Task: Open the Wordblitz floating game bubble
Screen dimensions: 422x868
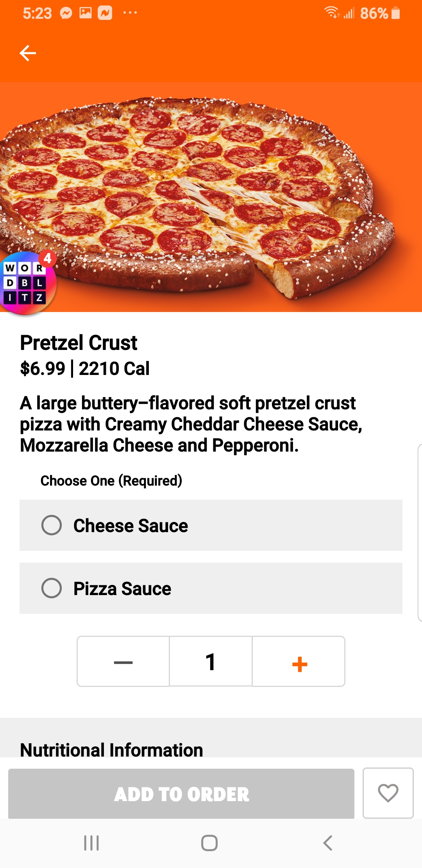Action: [27, 283]
